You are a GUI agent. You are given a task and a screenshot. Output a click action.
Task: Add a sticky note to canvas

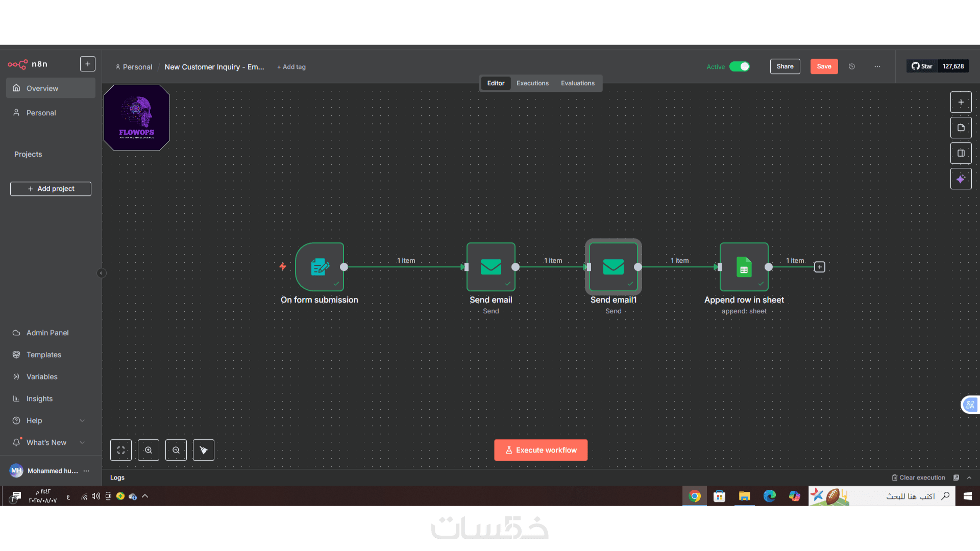tap(961, 128)
